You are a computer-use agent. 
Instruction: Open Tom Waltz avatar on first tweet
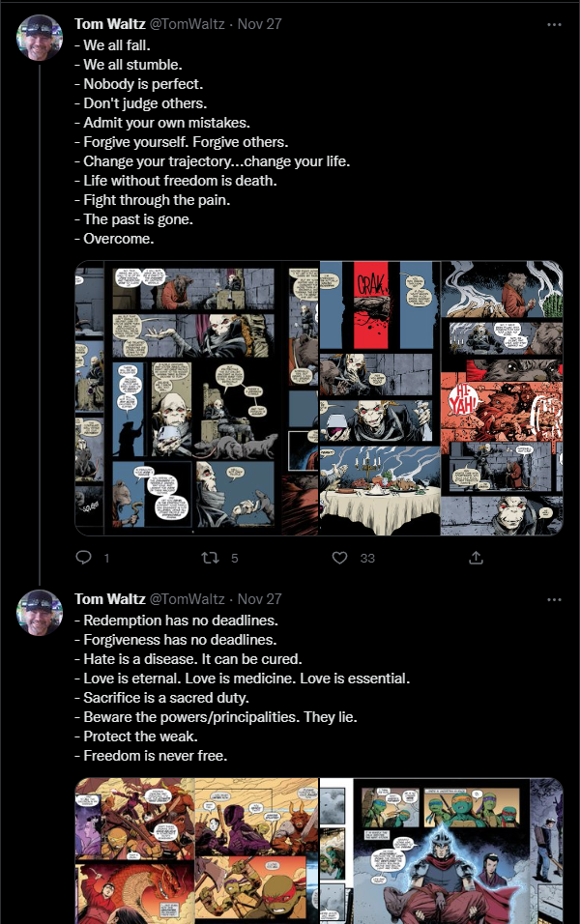coord(40,38)
